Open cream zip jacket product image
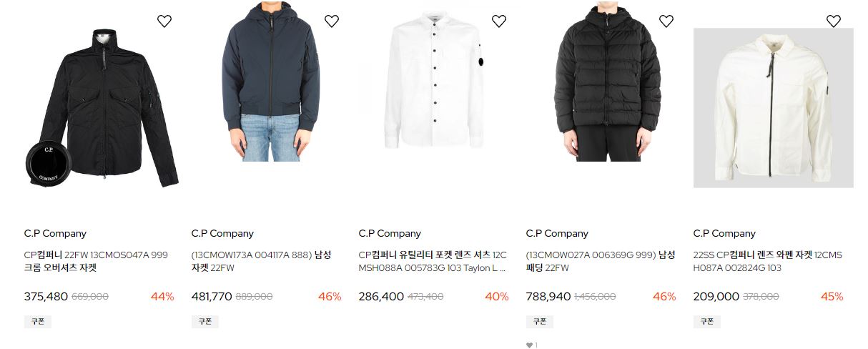Viewport: 868px width, 349px height. (x=774, y=108)
